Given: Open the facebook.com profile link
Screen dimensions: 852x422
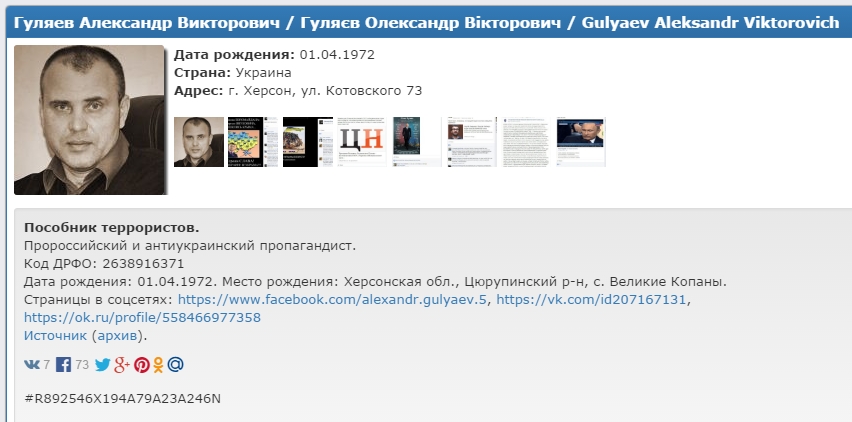Looking at the screenshot, I should [x=332, y=299].
